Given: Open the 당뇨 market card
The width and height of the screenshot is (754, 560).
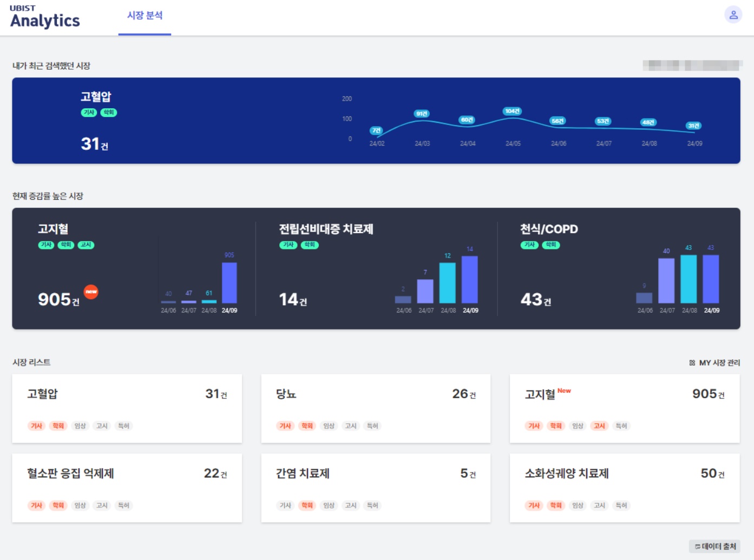Looking at the screenshot, I should coord(376,409).
